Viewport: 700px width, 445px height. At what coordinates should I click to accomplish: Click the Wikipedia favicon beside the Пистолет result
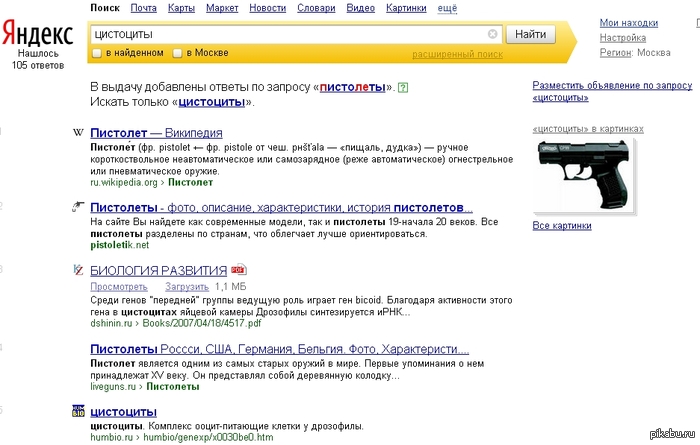point(78,133)
